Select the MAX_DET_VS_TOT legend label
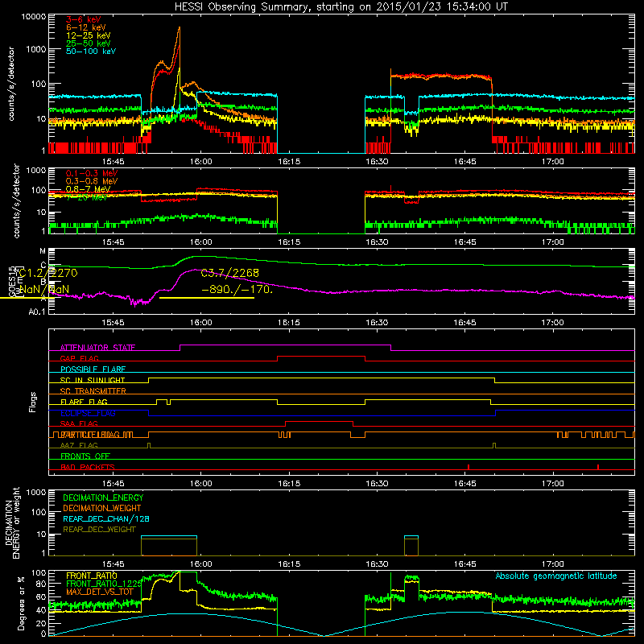The width and height of the screenshot is (644, 644). [x=100, y=592]
